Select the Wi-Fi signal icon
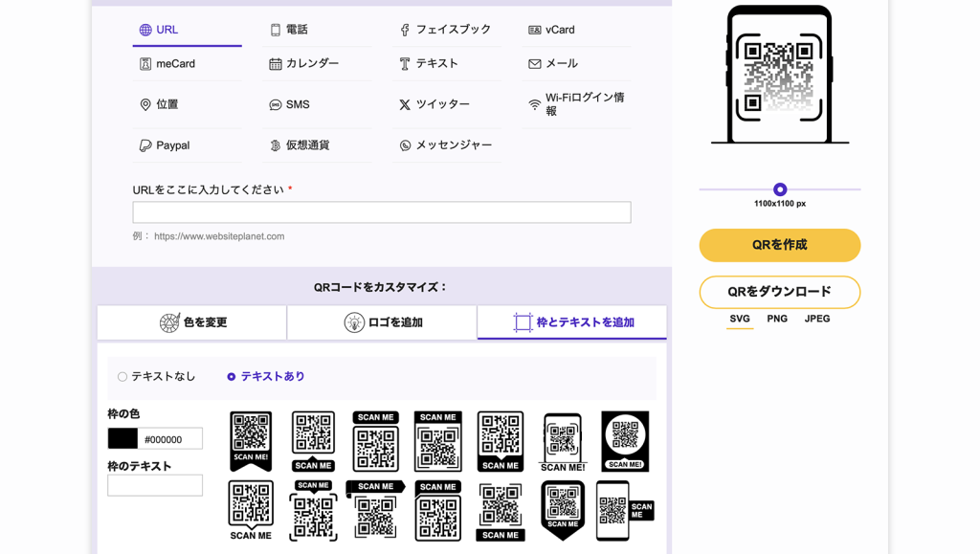The width and height of the screenshot is (980, 554). [534, 104]
